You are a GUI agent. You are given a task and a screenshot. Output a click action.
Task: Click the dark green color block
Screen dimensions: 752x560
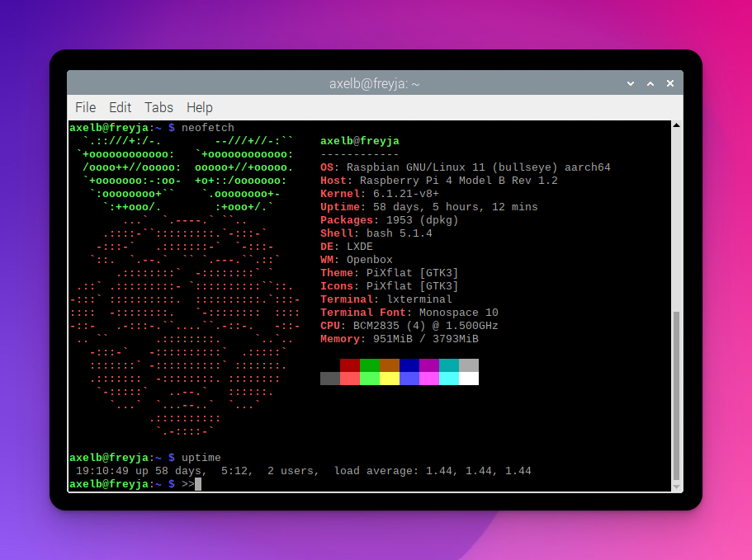coord(369,365)
